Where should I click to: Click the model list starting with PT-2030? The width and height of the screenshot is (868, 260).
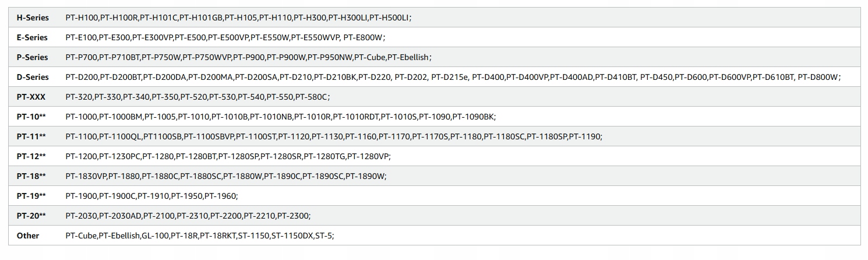pyautogui.click(x=188, y=216)
